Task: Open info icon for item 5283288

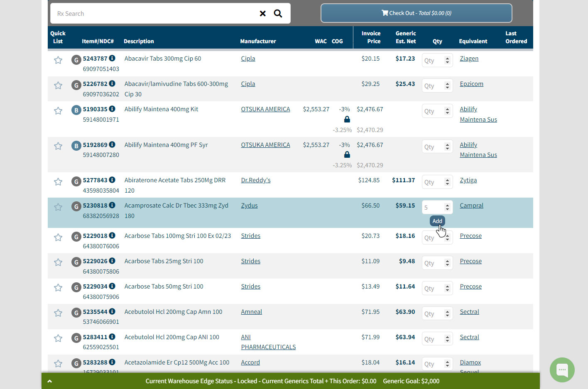Action: click(x=112, y=362)
